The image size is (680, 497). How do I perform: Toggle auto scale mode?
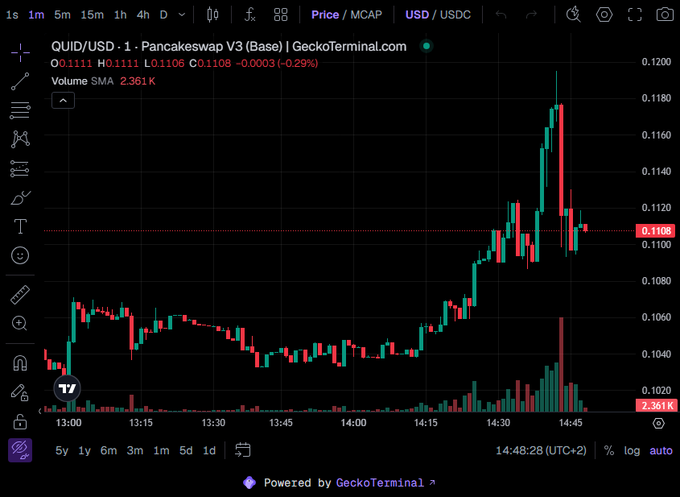[x=661, y=451]
